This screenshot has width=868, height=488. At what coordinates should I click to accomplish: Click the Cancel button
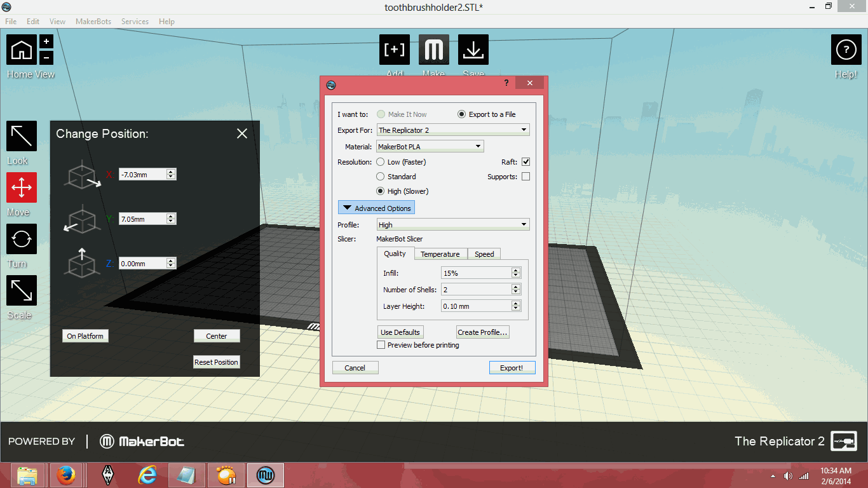[x=355, y=368]
